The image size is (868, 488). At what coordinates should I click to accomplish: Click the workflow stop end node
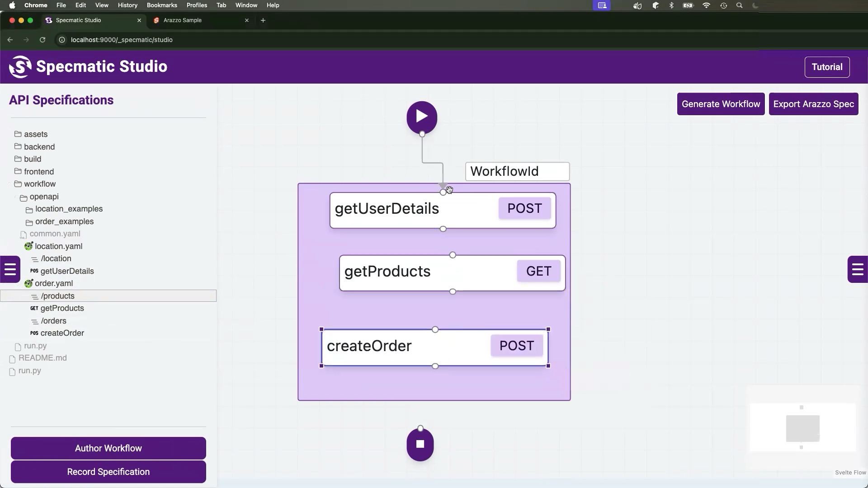pyautogui.click(x=420, y=444)
